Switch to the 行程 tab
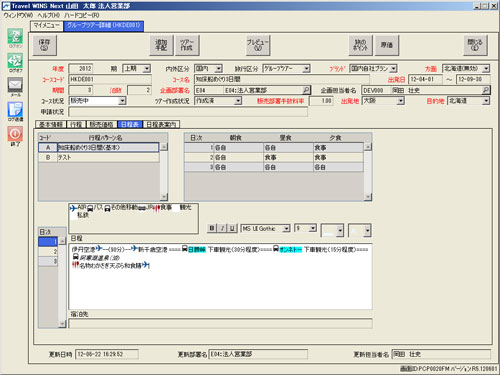 (76, 124)
